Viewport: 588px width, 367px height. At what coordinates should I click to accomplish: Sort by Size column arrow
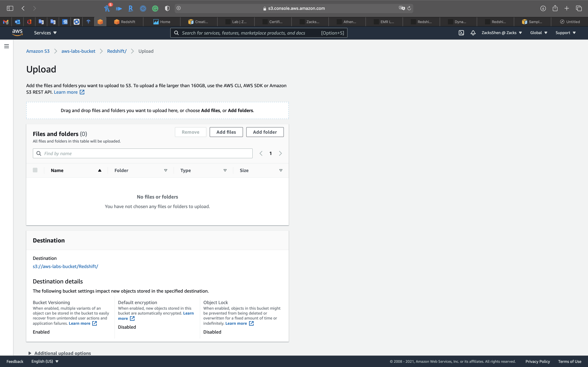point(281,170)
